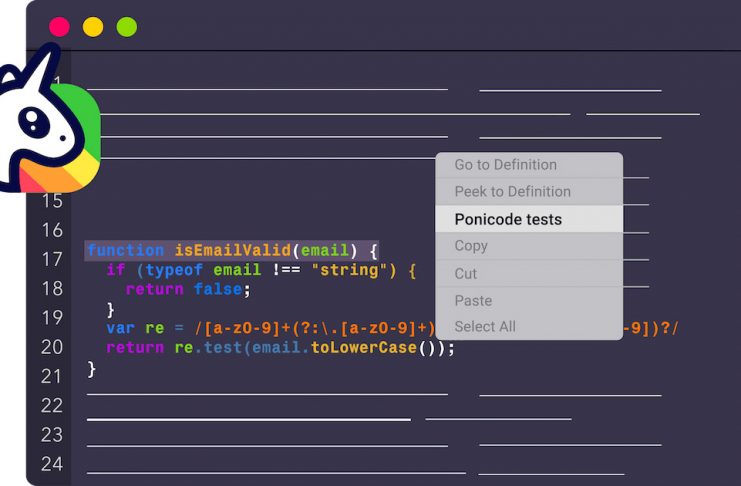
Task: Click the 'return false;' statement
Action: (188, 289)
